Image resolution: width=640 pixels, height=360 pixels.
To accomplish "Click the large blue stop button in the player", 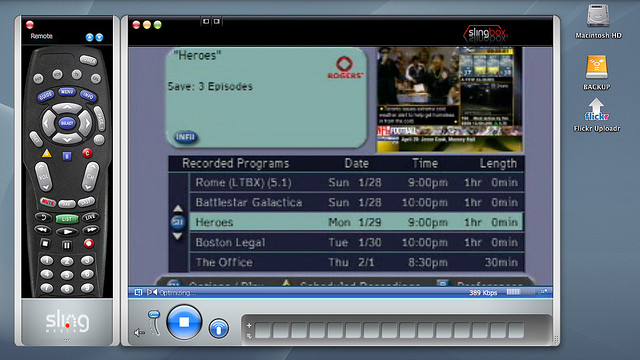I will point(184,322).
